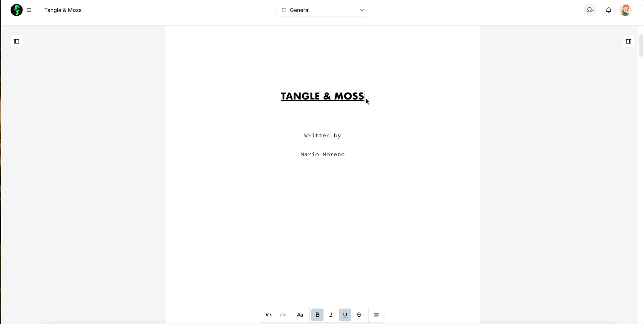This screenshot has width=644, height=324.
Task: Click the Tangle & Moss document name
Action: click(x=63, y=10)
